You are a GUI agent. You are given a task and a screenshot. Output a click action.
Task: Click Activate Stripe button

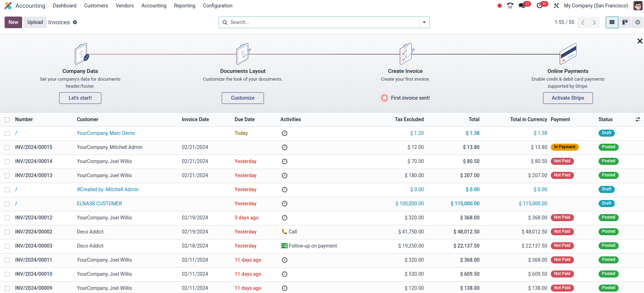568,98
